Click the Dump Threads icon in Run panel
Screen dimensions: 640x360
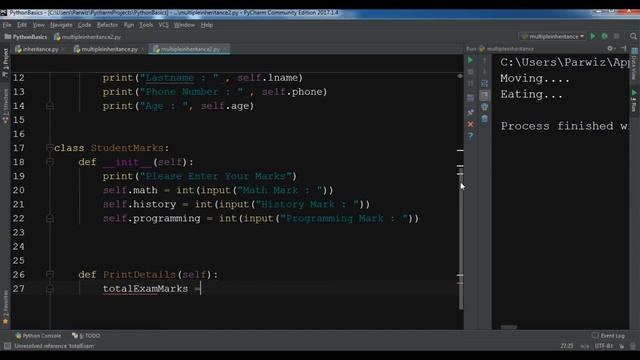(470, 98)
